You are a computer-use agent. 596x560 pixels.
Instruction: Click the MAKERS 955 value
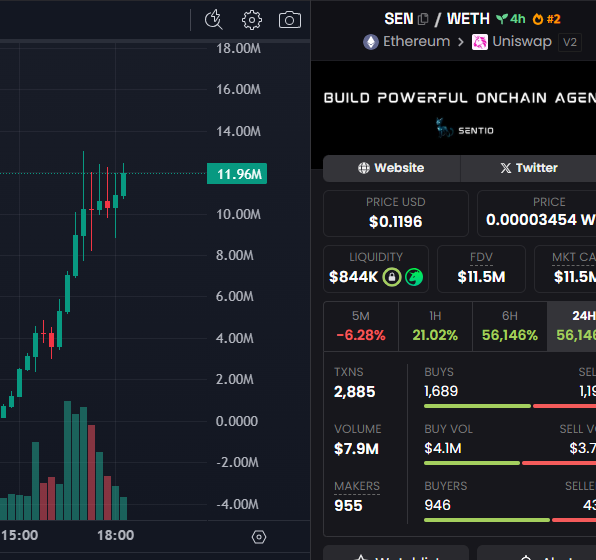click(x=348, y=506)
